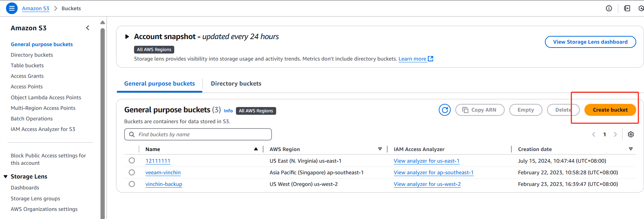Click creation date July 15, 2024 cell
This screenshot has width=644, height=219.
click(x=562, y=161)
